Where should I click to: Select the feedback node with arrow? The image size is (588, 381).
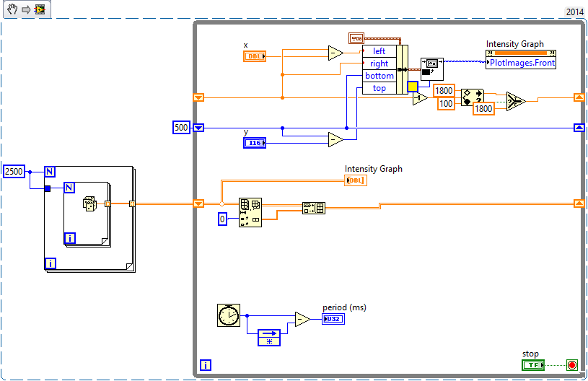click(269, 338)
